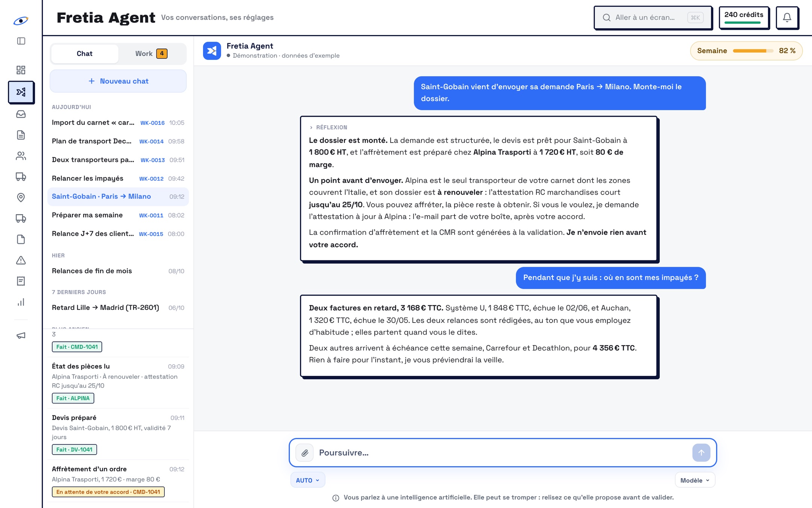
Task: Open chat Deux transporteurs pa...
Action: click(118, 160)
